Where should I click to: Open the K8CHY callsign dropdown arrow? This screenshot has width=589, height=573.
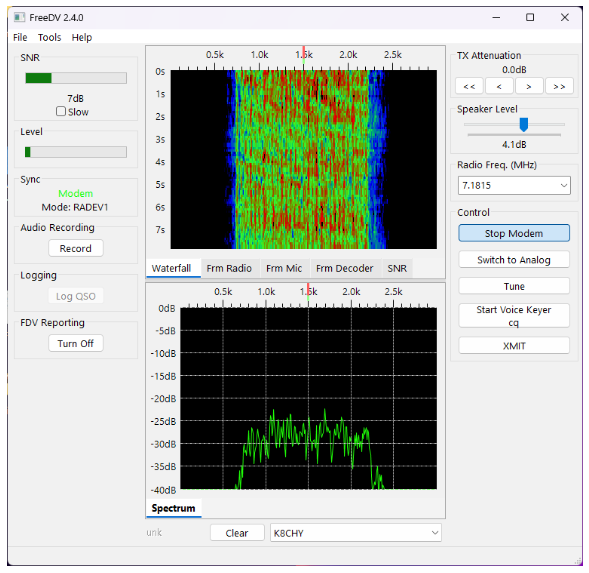click(x=435, y=533)
